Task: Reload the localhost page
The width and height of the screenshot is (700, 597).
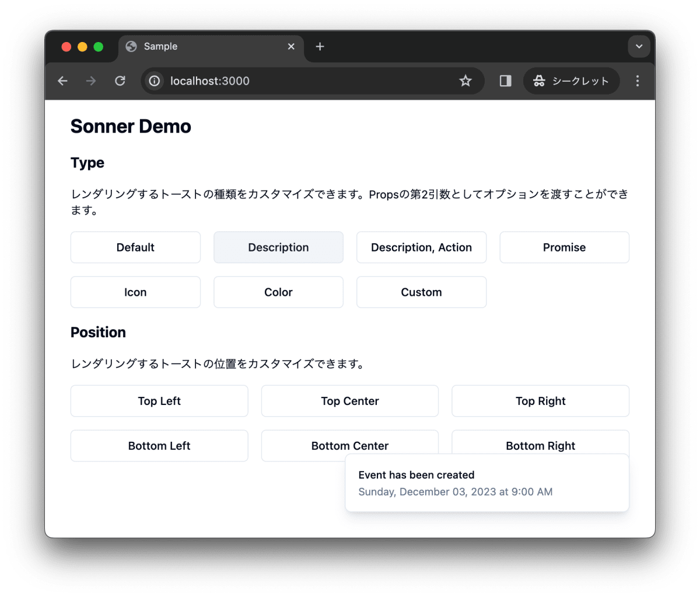Action: click(x=120, y=81)
